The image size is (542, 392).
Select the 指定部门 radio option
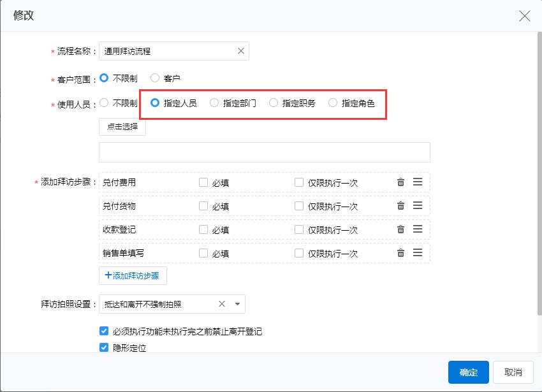coord(214,103)
